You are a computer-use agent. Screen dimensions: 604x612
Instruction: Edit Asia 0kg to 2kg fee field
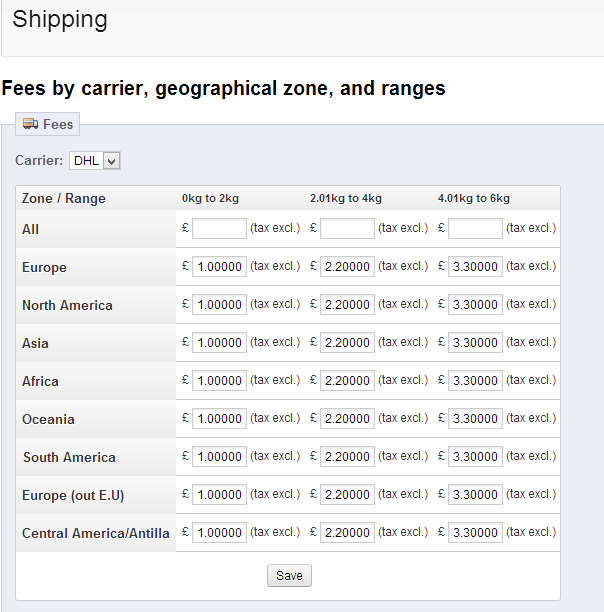tap(219, 343)
